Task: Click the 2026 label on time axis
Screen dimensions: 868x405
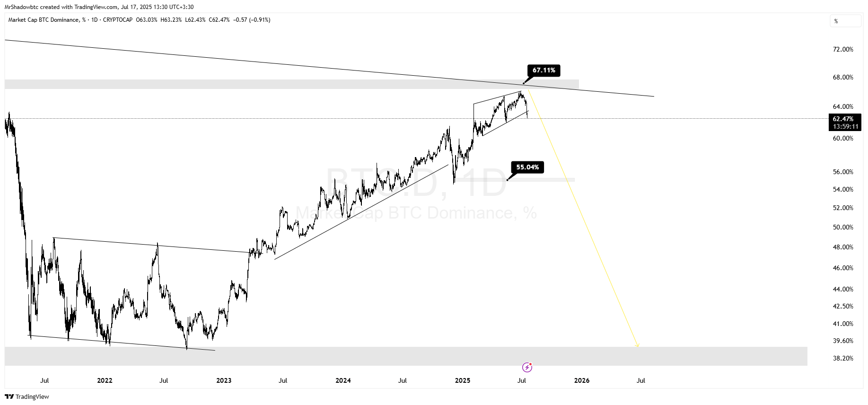Action: click(582, 380)
